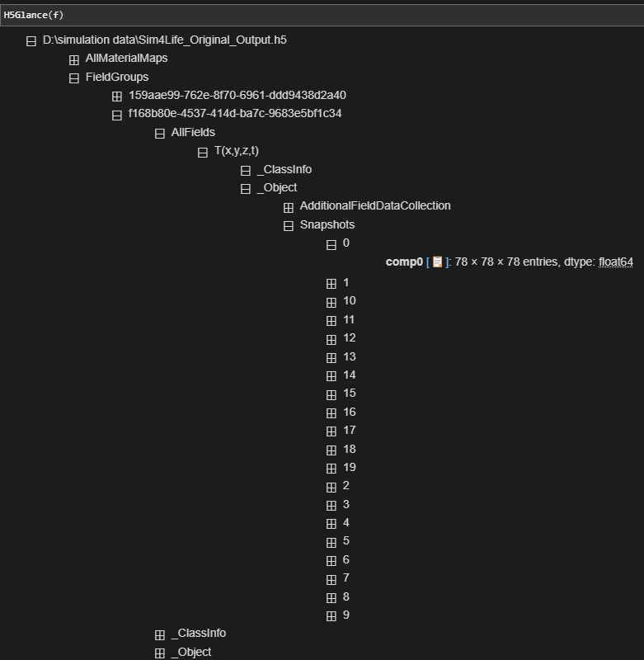Select the Snapshots label

coord(327,224)
